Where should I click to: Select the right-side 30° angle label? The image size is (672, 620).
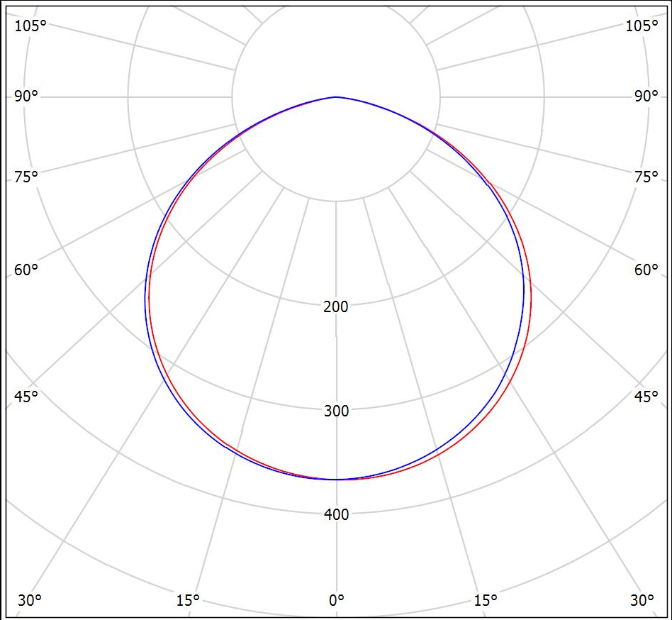pos(642,600)
